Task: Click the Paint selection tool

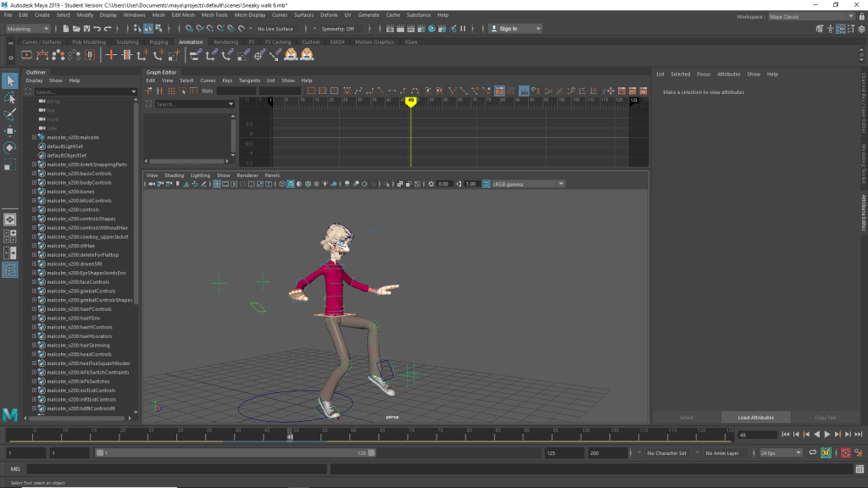Action: point(10,114)
